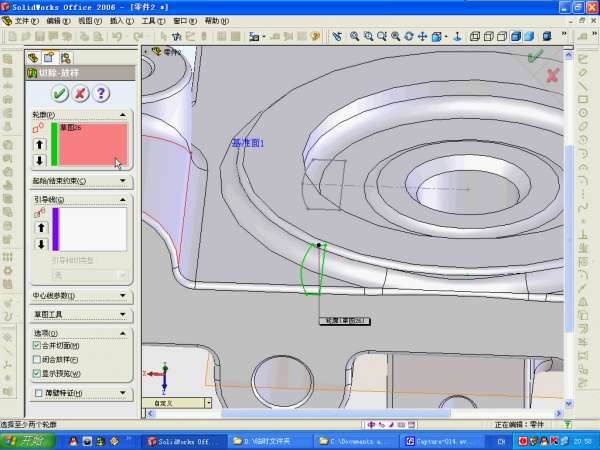Collapse the 引导线 (Guide Curves) section
600x450 pixels.
[122, 199]
